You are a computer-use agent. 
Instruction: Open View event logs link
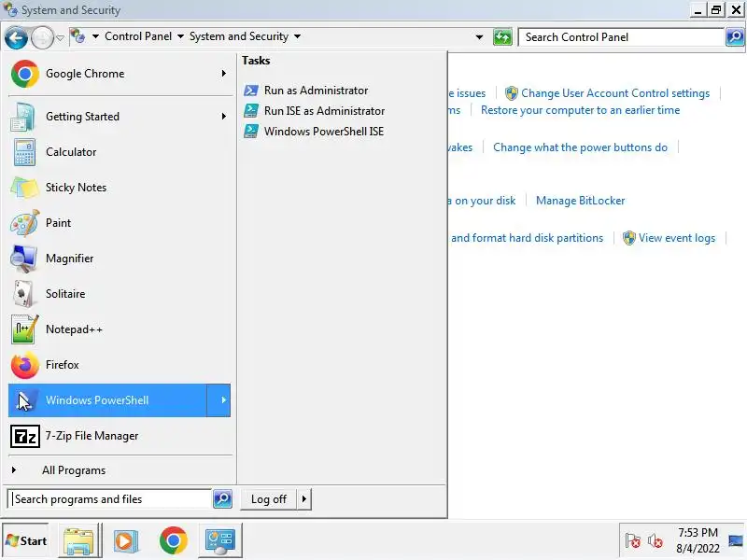(677, 238)
